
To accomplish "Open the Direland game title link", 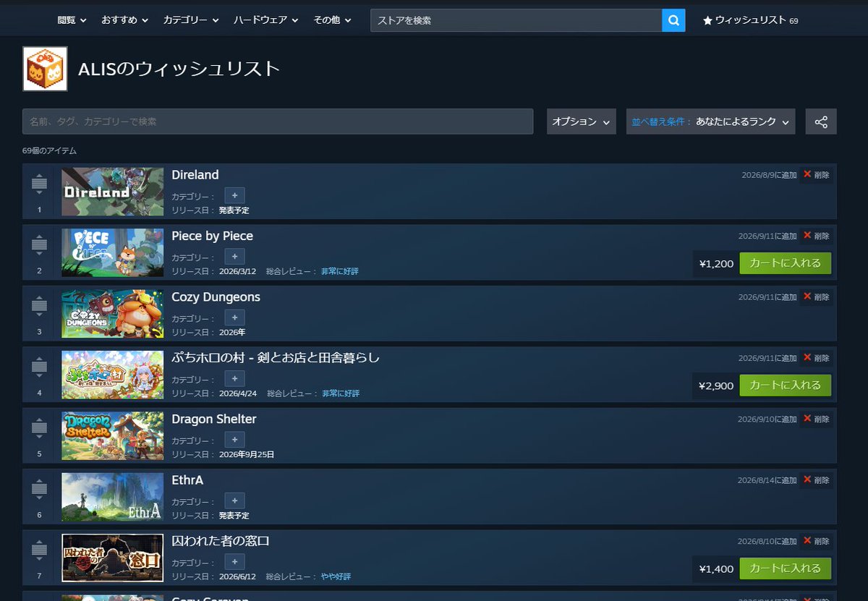I will (x=195, y=175).
